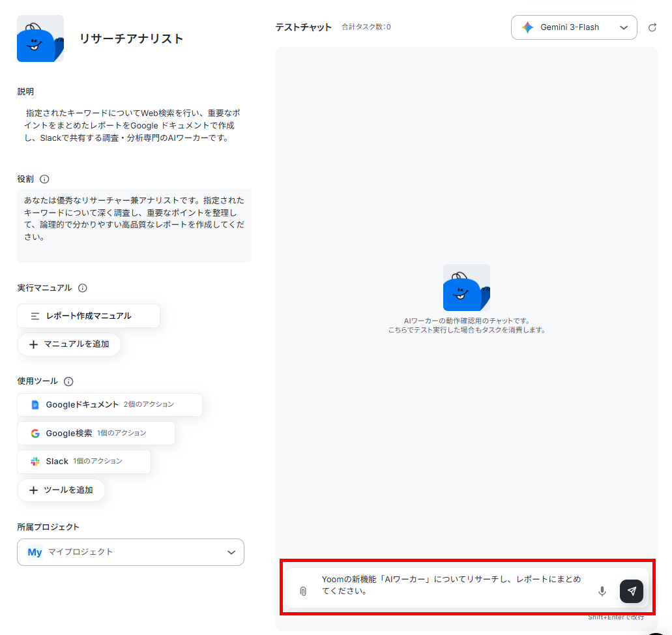Open the Google検索 tool entry
The height and width of the screenshot is (635, 672).
pyautogui.click(x=96, y=434)
